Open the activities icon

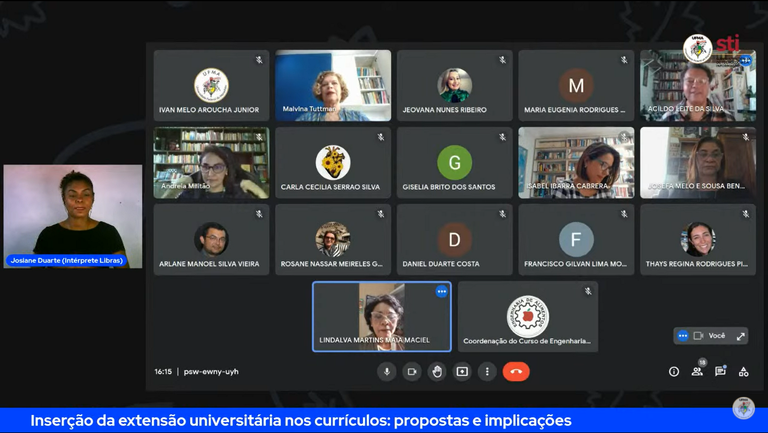pyautogui.click(x=743, y=372)
